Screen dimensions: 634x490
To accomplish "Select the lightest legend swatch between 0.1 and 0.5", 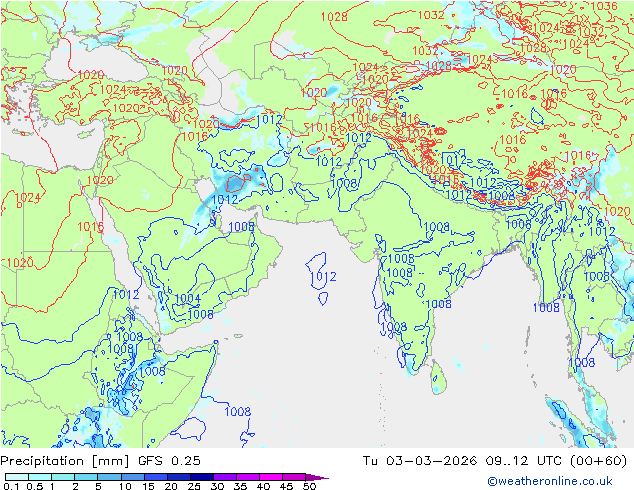I will (x=17, y=477).
